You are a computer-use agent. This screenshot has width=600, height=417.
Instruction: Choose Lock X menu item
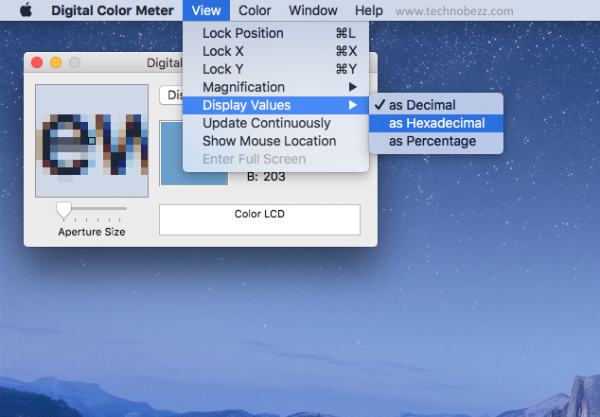click(276, 51)
